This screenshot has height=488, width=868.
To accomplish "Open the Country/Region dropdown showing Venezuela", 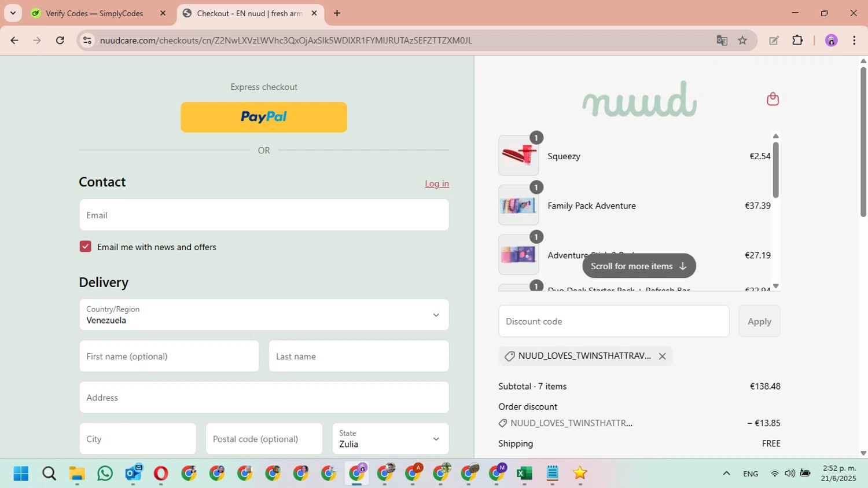I will pos(264,315).
